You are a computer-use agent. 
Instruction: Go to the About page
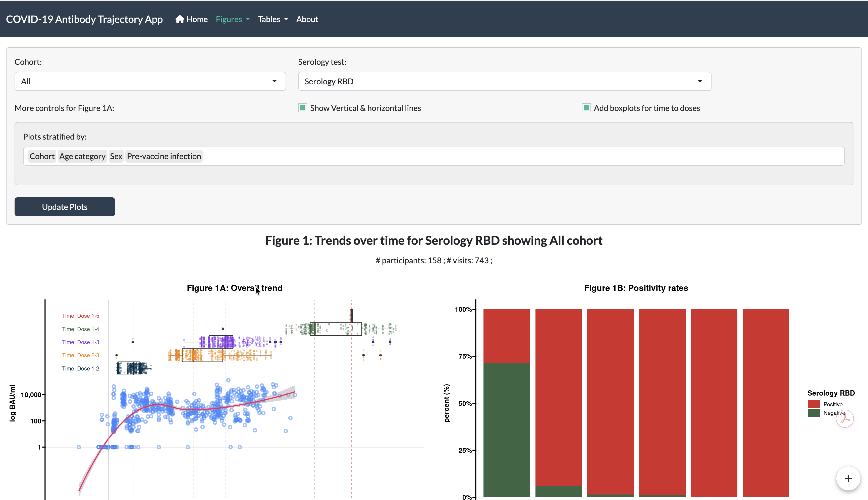pyautogui.click(x=307, y=19)
